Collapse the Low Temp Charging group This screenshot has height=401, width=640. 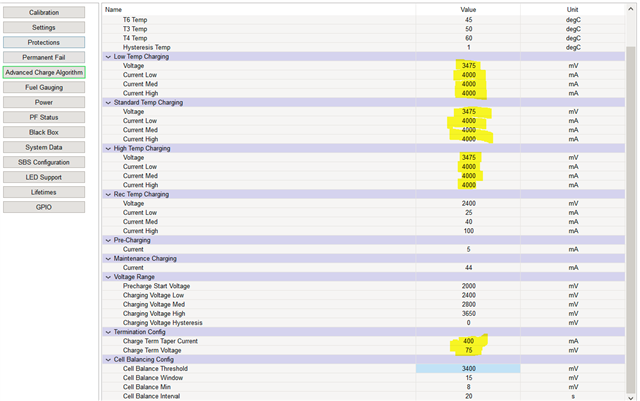coord(108,57)
